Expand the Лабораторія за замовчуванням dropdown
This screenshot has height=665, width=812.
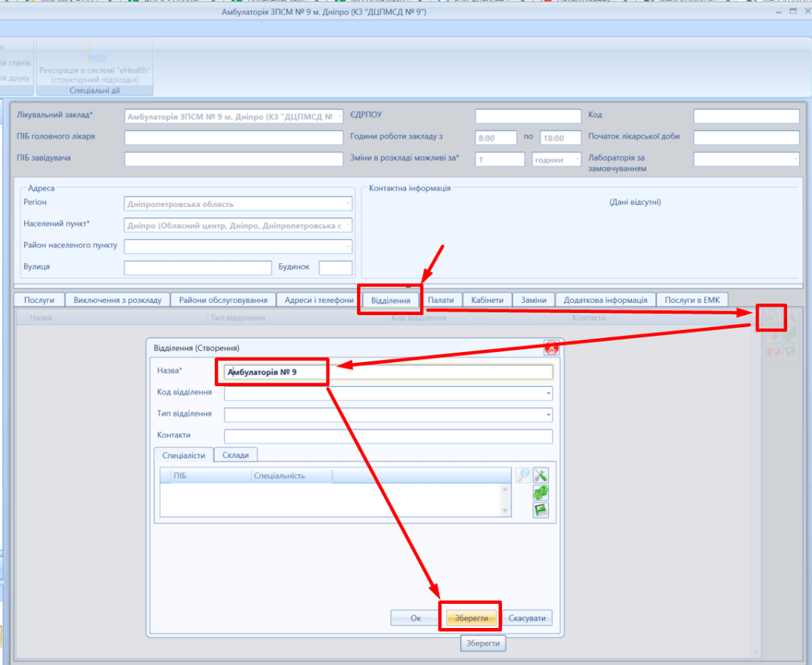(x=794, y=160)
